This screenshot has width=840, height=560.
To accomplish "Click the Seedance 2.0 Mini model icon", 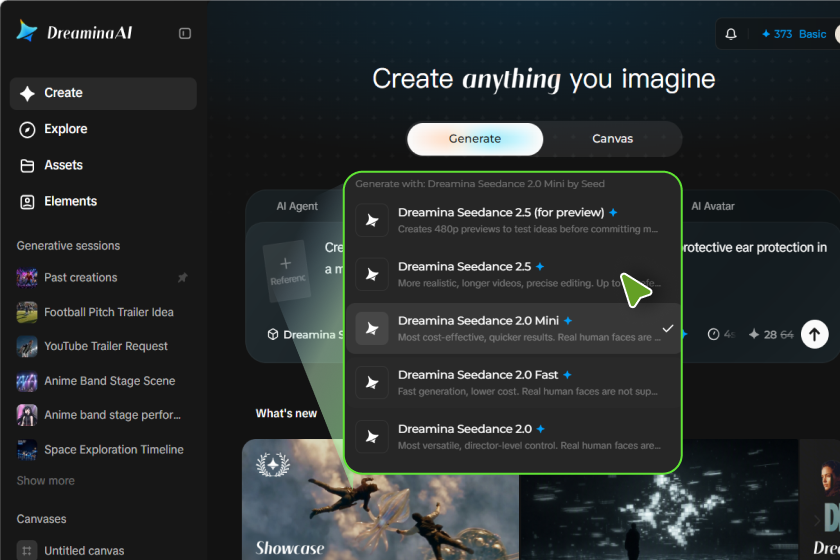I will [x=372, y=328].
